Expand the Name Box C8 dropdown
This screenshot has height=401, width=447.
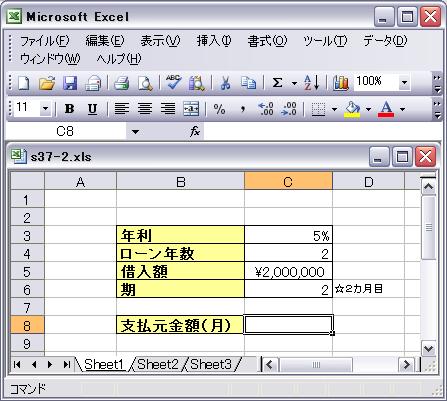135,132
